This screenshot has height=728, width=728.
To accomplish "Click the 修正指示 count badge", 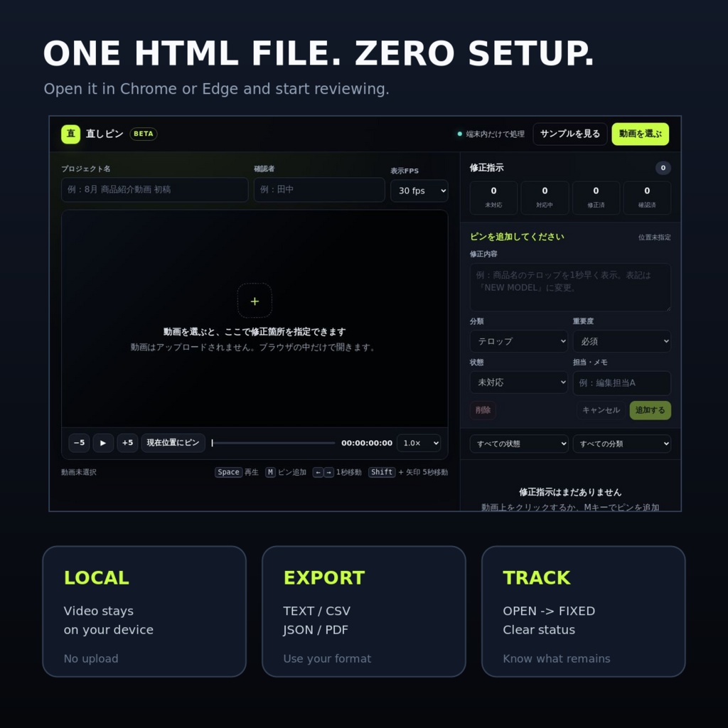I will tap(663, 168).
